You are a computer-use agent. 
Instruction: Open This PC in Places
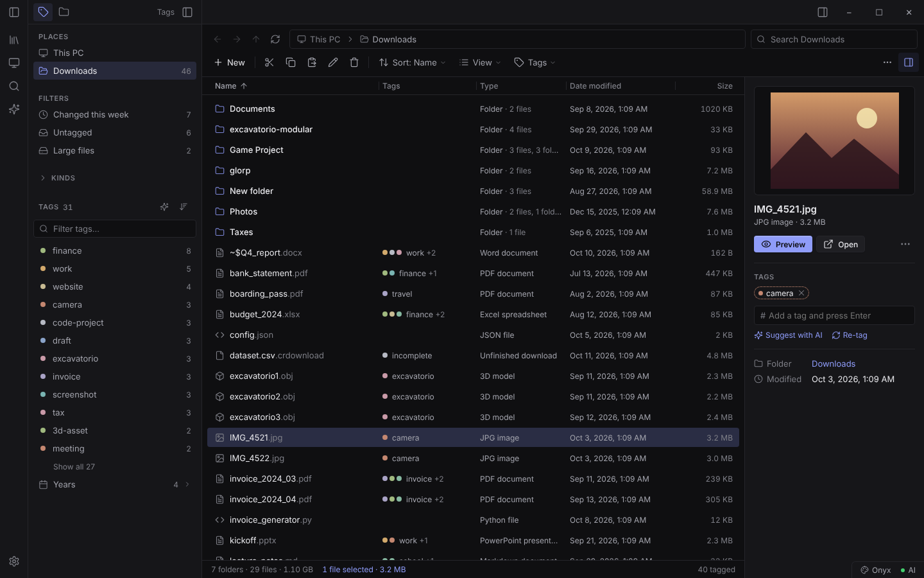[115, 53]
